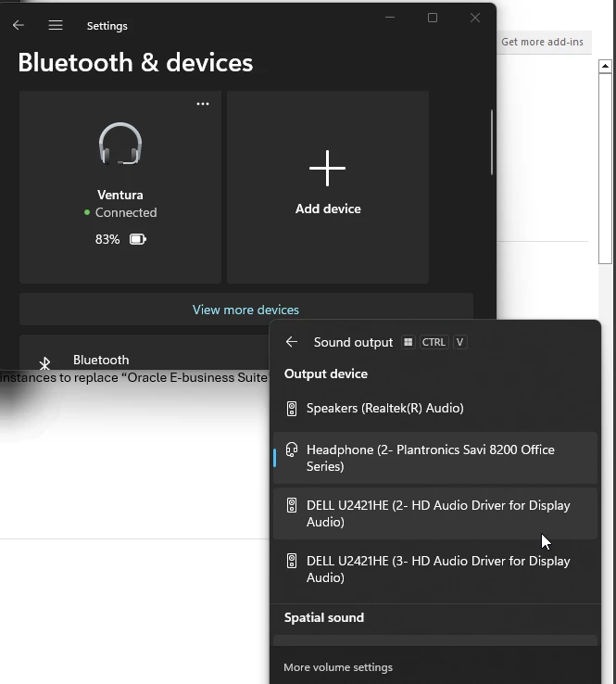Click the 83% battery text

pyautogui.click(x=107, y=239)
